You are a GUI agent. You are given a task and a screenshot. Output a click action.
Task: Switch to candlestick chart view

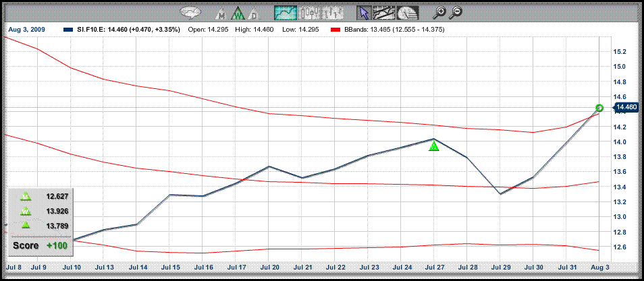tap(309, 13)
